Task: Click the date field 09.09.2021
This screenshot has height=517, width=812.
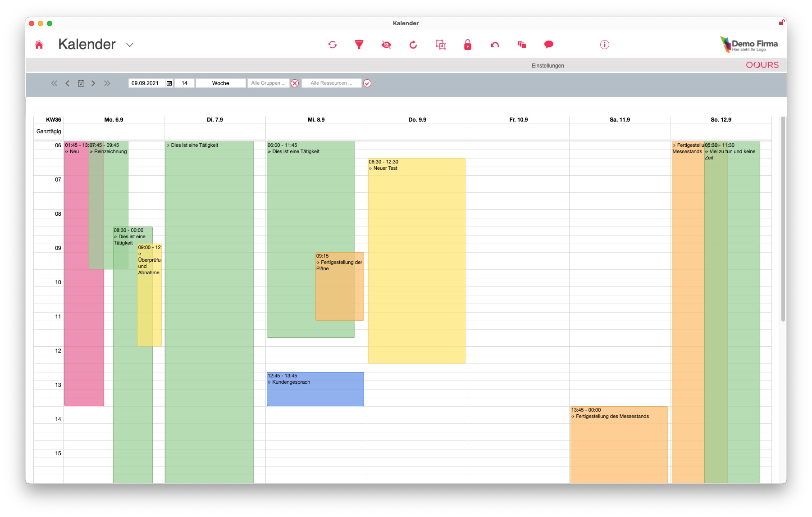Action: tap(146, 83)
